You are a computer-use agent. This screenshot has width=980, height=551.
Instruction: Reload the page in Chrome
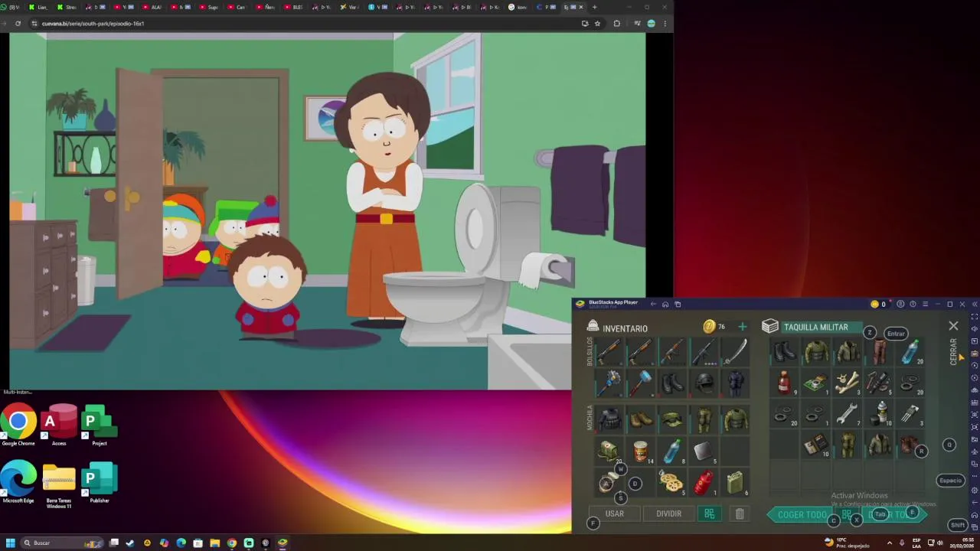pyautogui.click(x=18, y=24)
